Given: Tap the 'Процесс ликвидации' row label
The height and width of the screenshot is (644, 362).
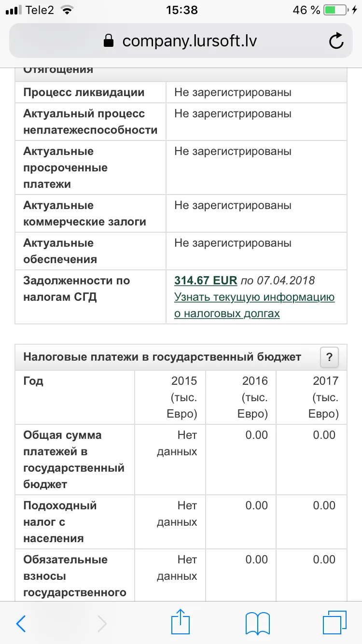Looking at the screenshot, I should point(84,92).
